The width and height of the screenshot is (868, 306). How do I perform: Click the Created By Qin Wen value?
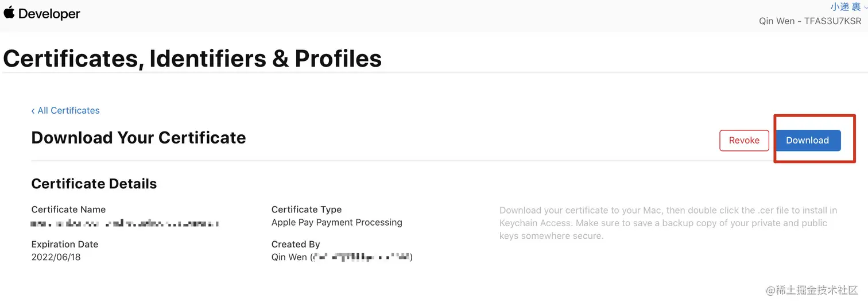pyautogui.click(x=342, y=257)
